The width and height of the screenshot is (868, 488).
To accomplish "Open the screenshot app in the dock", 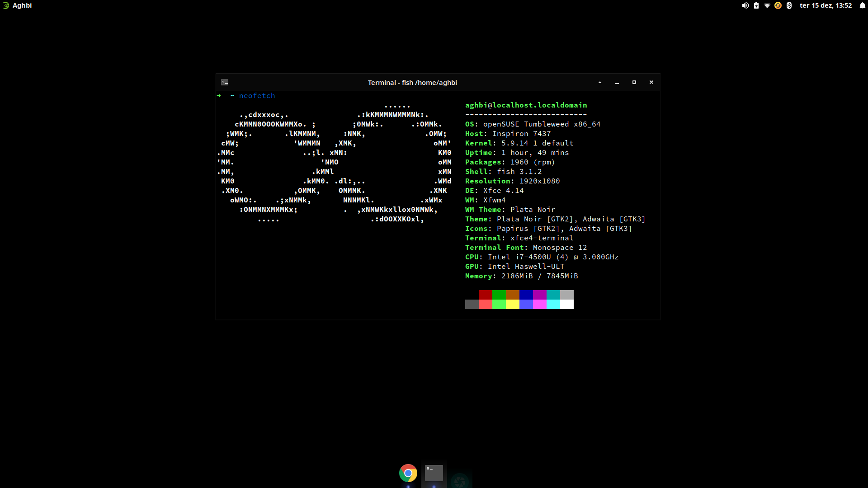I will pos(460,480).
